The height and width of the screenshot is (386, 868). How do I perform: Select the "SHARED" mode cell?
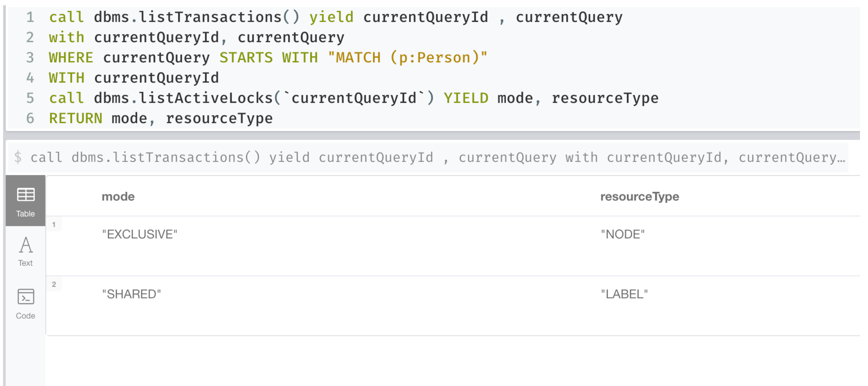click(131, 294)
